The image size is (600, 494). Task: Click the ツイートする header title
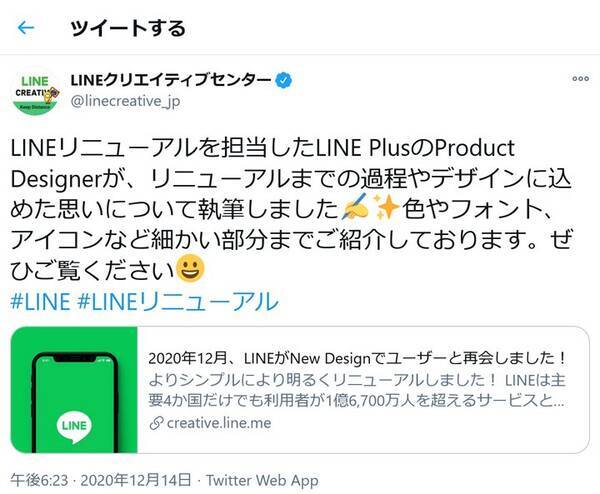tap(128, 28)
